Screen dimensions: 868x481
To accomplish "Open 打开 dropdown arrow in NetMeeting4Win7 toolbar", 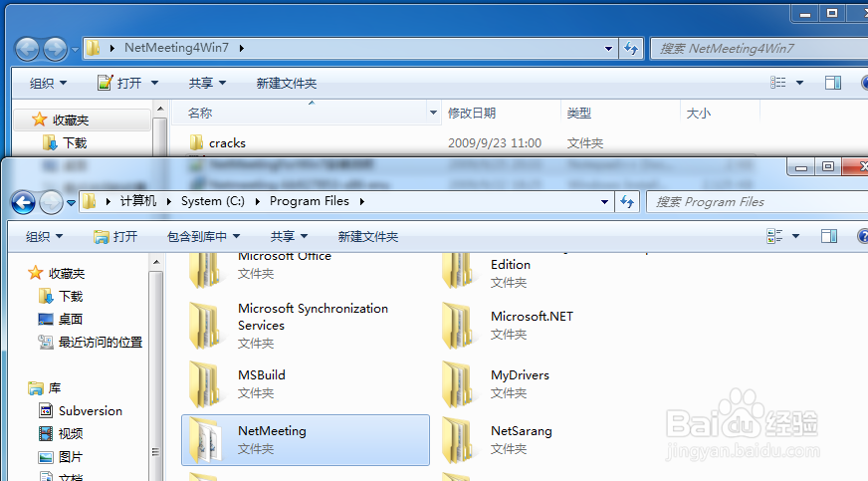I will coord(154,84).
